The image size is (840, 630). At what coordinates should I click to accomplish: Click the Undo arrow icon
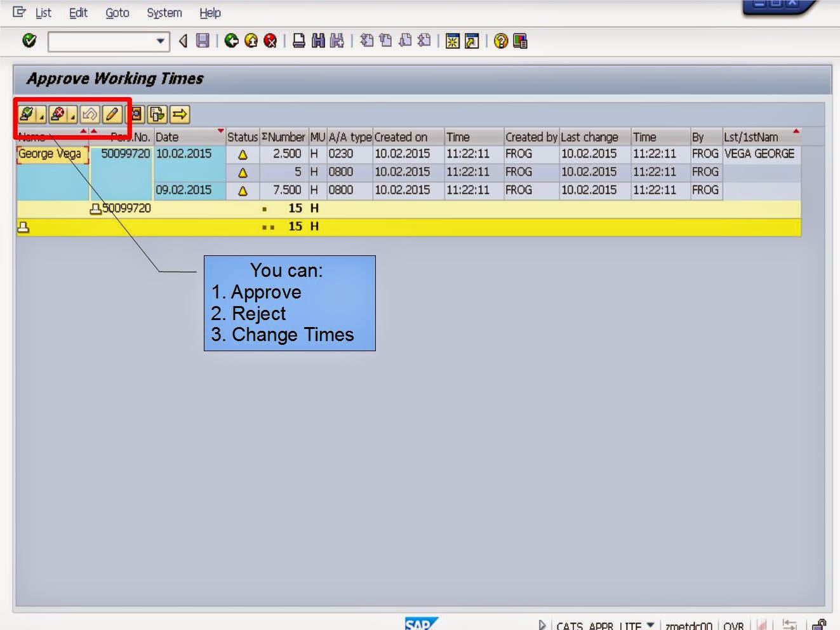90,114
